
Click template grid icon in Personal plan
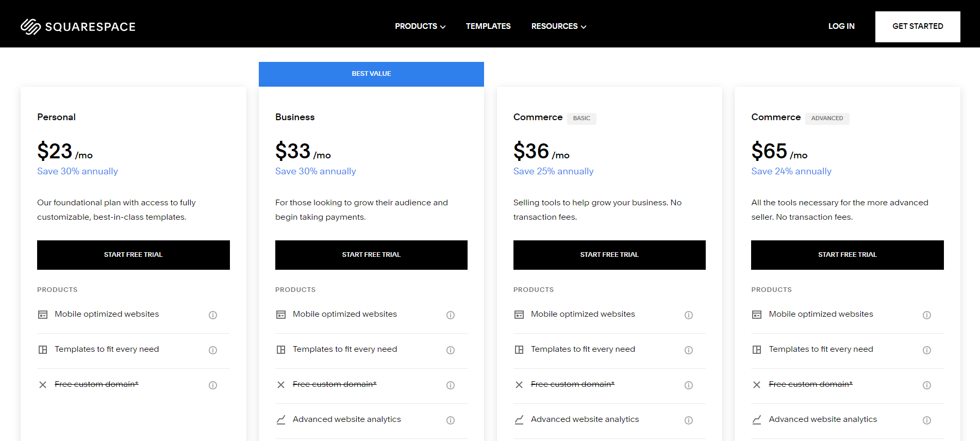pos(43,350)
